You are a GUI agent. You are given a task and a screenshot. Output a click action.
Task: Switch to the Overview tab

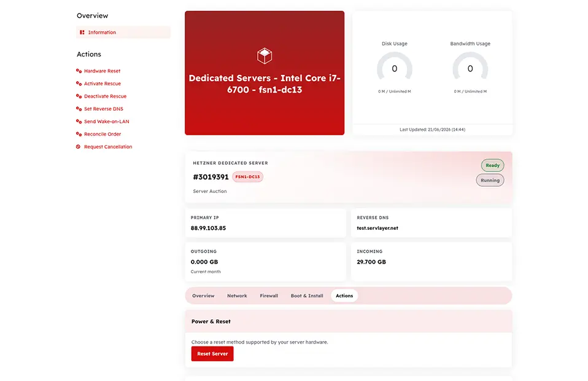coord(203,296)
